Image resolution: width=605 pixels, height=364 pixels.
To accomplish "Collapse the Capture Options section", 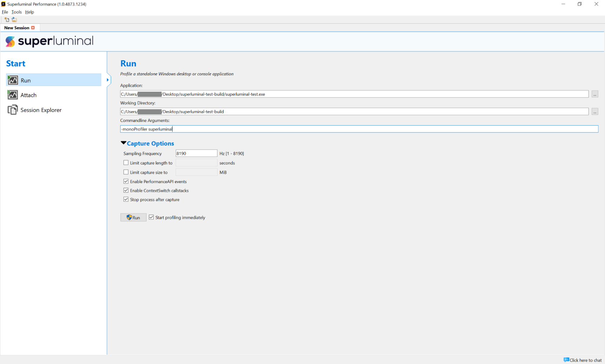I will 123,143.
